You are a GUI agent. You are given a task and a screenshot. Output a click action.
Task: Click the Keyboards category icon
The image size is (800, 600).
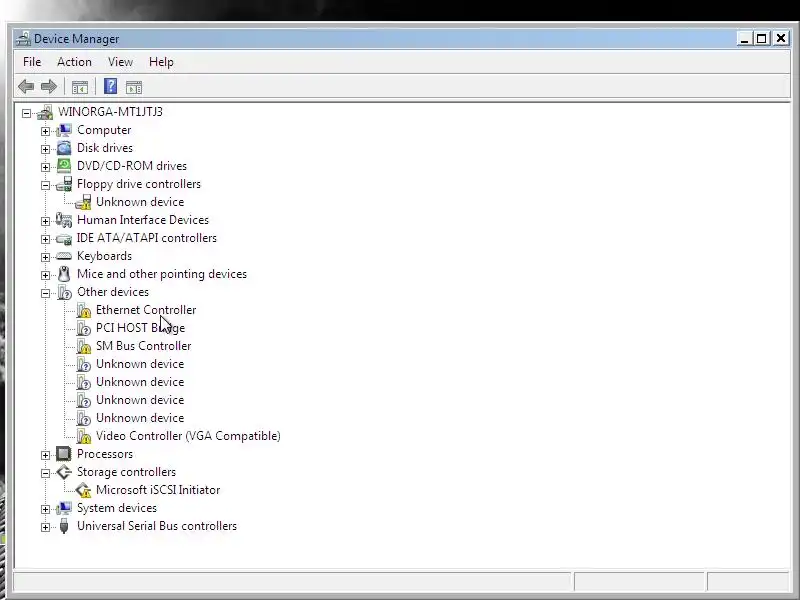[x=64, y=256]
